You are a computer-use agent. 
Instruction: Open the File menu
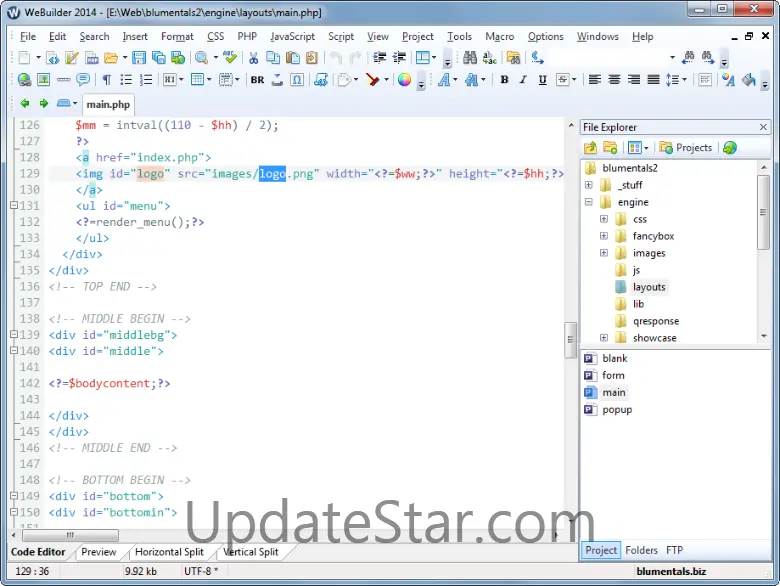click(28, 36)
